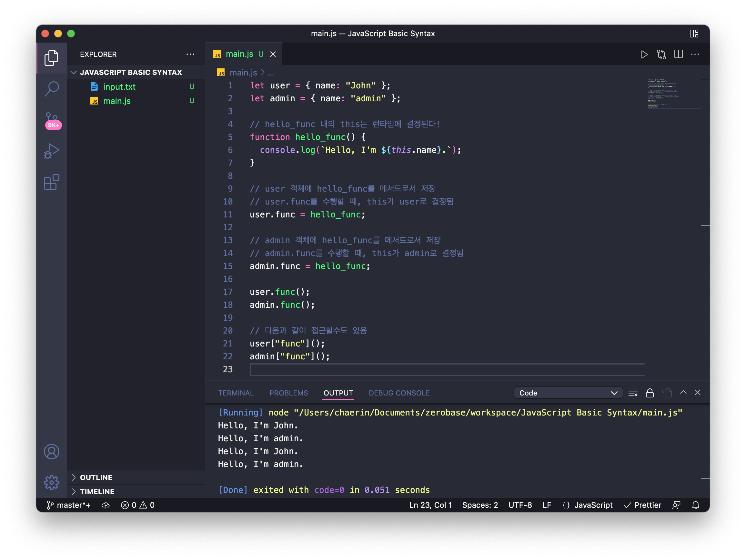Open the Search view in activity bar
Viewport: 746px width, 560px height.
pyautogui.click(x=52, y=89)
